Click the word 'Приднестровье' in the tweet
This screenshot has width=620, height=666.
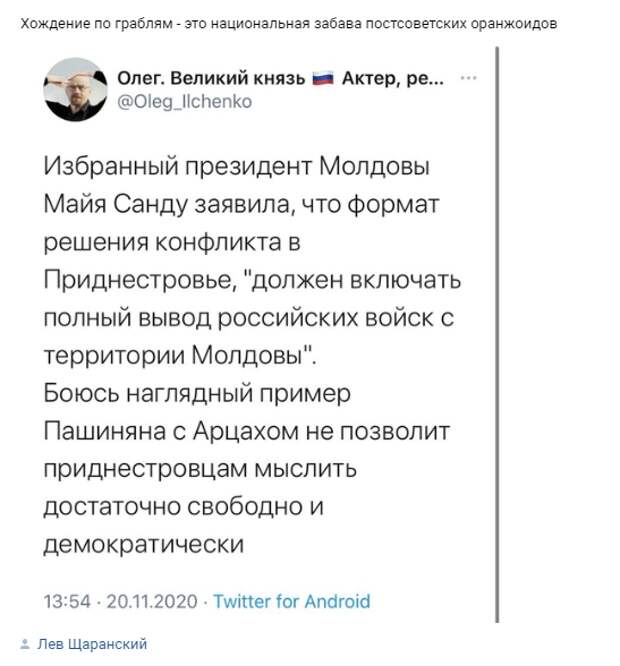(x=140, y=280)
